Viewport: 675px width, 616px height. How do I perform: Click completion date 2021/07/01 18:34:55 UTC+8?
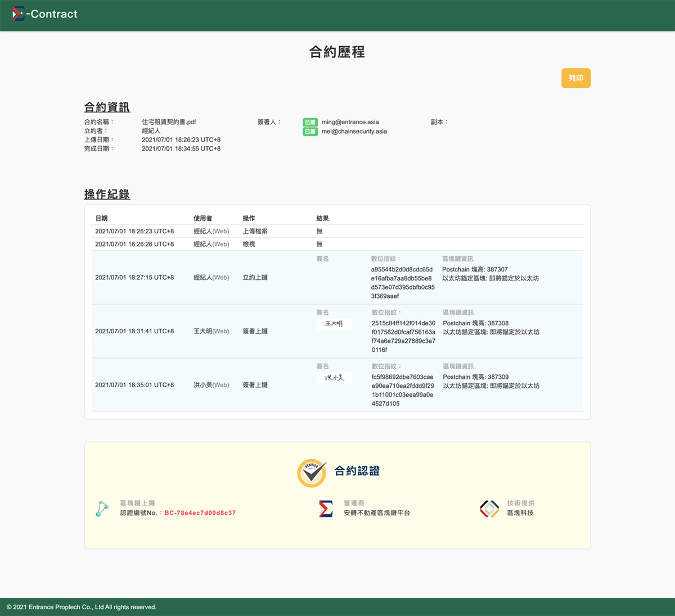[181, 149]
